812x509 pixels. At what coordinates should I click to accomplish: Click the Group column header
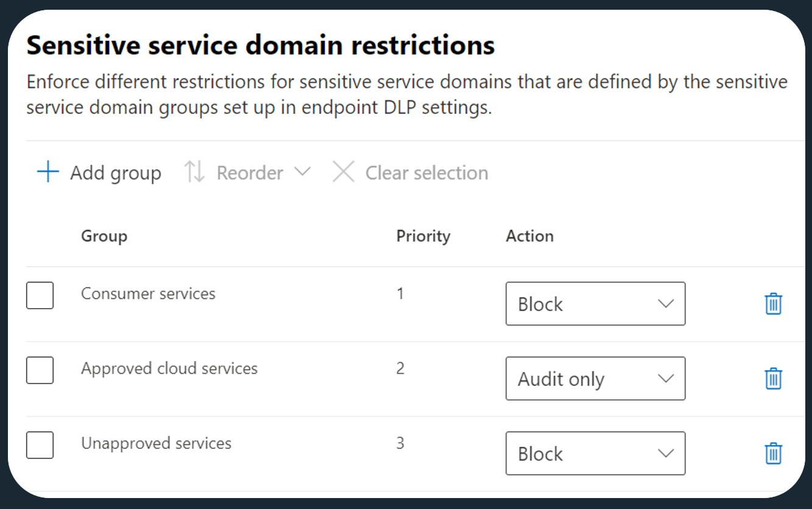104,236
